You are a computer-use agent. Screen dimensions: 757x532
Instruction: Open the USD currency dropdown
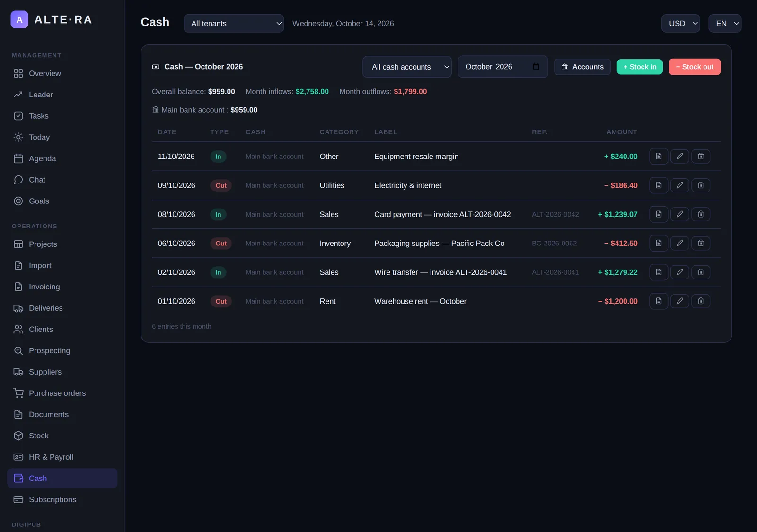coord(680,23)
